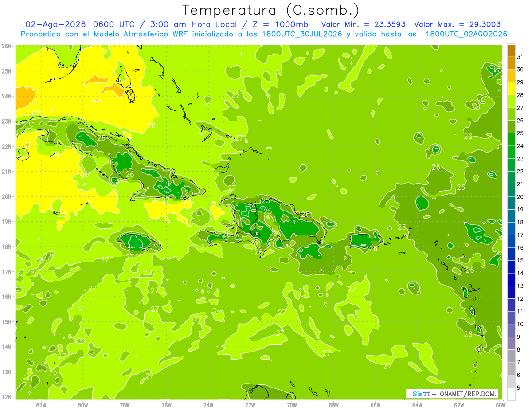
Task: Select the legend swatch between 20 and 21
Action: 511,191
